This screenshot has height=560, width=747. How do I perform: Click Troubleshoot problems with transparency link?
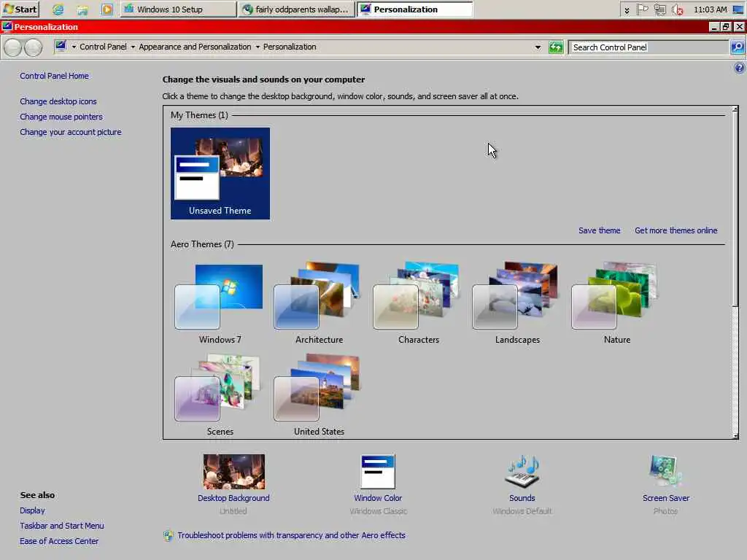(x=292, y=535)
